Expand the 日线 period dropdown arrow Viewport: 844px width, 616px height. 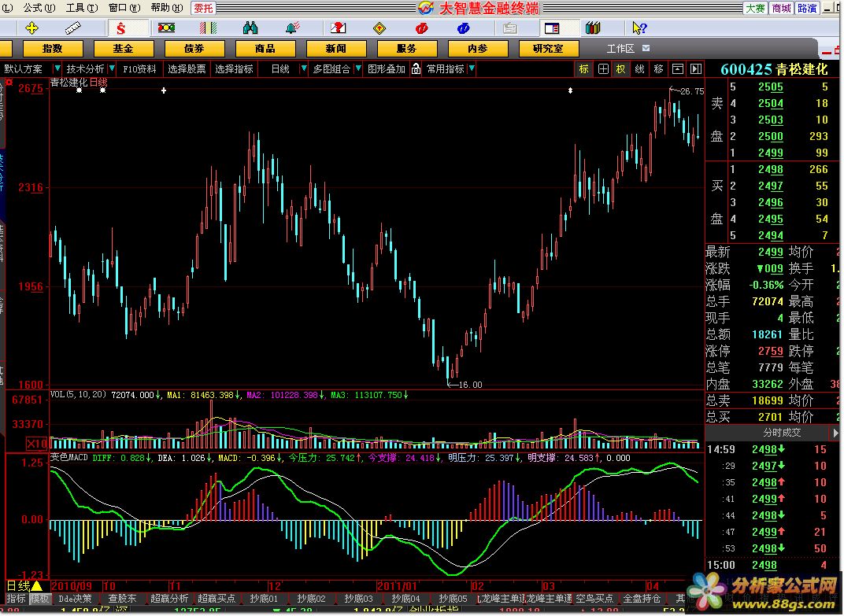[304, 69]
